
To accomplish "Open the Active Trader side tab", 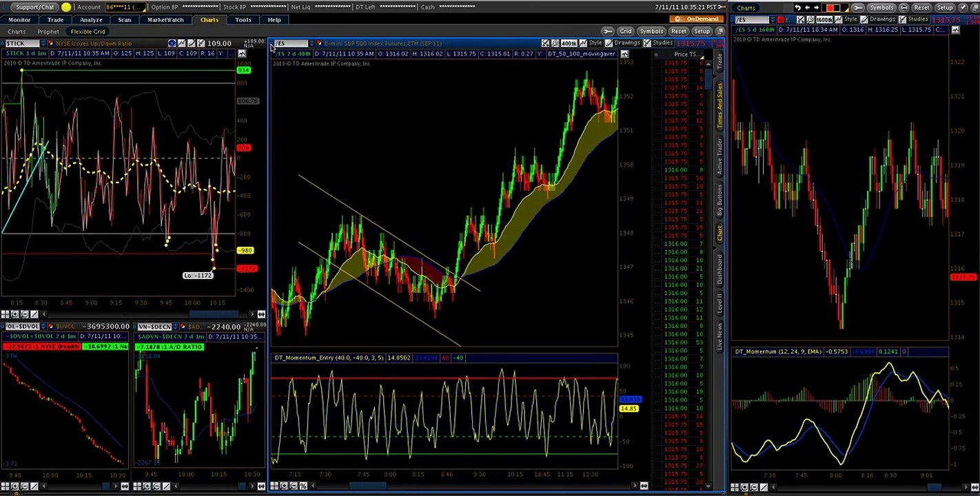I will tap(719, 157).
